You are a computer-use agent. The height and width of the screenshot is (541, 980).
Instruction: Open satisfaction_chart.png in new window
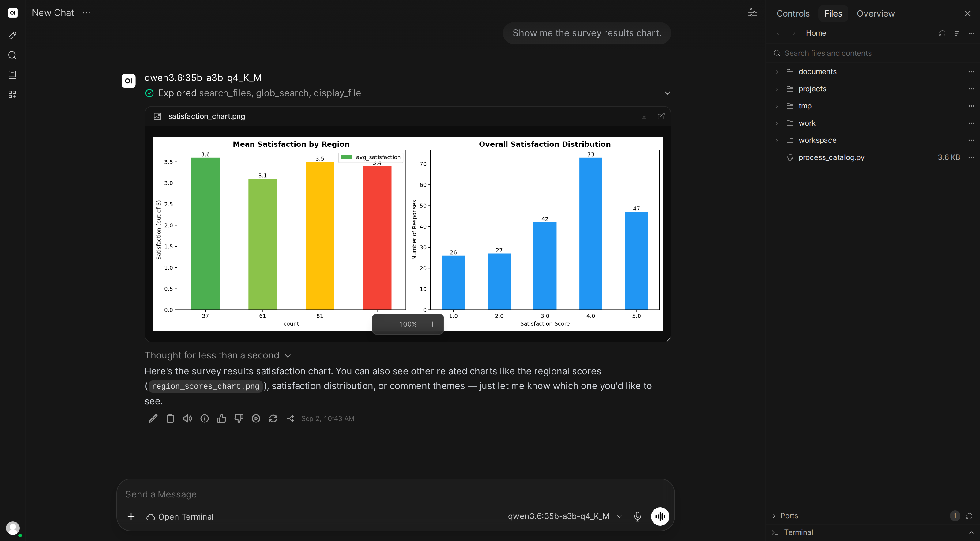[661, 116]
